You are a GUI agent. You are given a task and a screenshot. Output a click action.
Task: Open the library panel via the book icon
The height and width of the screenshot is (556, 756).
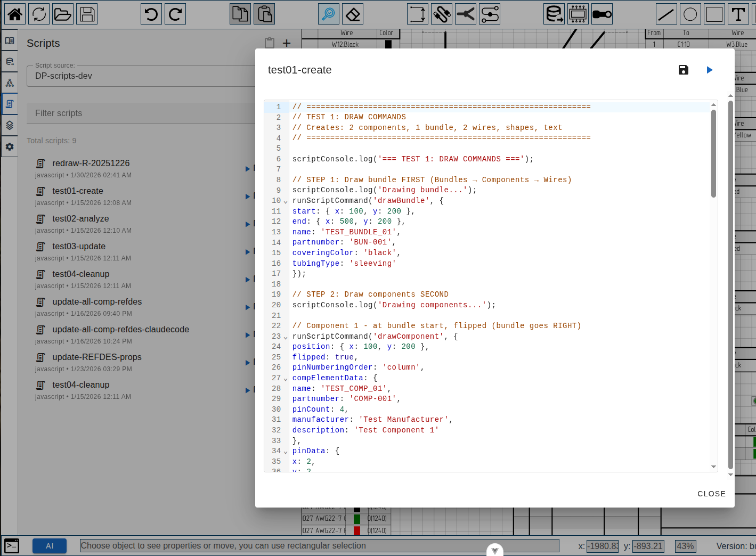(x=10, y=40)
